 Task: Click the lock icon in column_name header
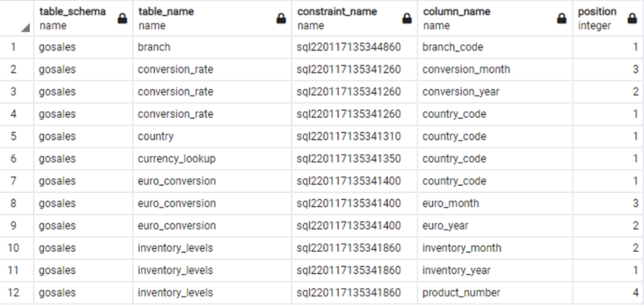(x=562, y=18)
